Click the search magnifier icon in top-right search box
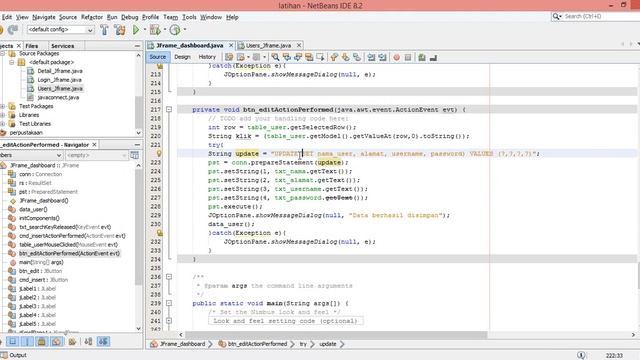 pos(556,16)
